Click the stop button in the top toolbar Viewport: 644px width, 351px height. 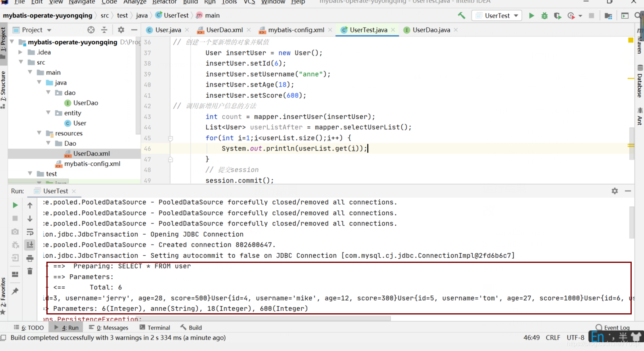591,15
